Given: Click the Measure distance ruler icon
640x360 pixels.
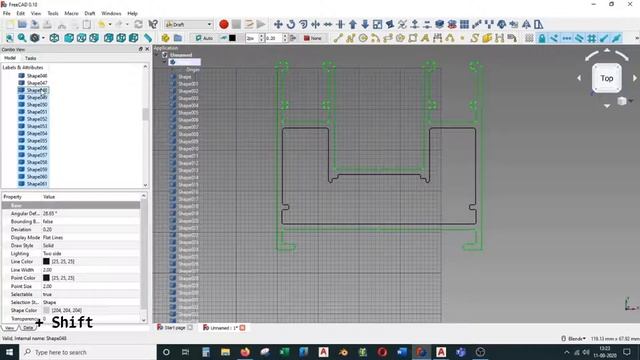Looking at the screenshot, I should pos(148,38).
